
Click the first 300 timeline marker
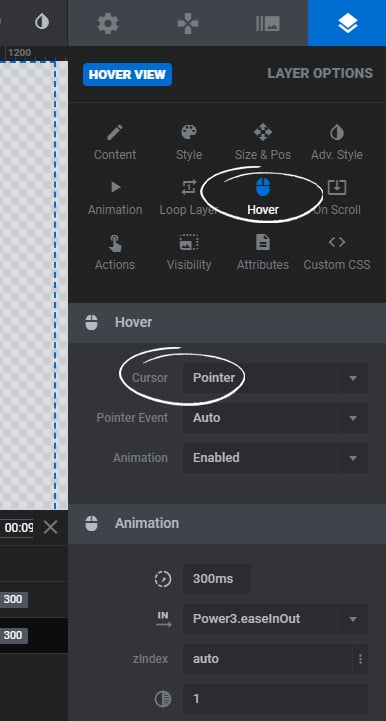pyautogui.click(x=13, y=599)
